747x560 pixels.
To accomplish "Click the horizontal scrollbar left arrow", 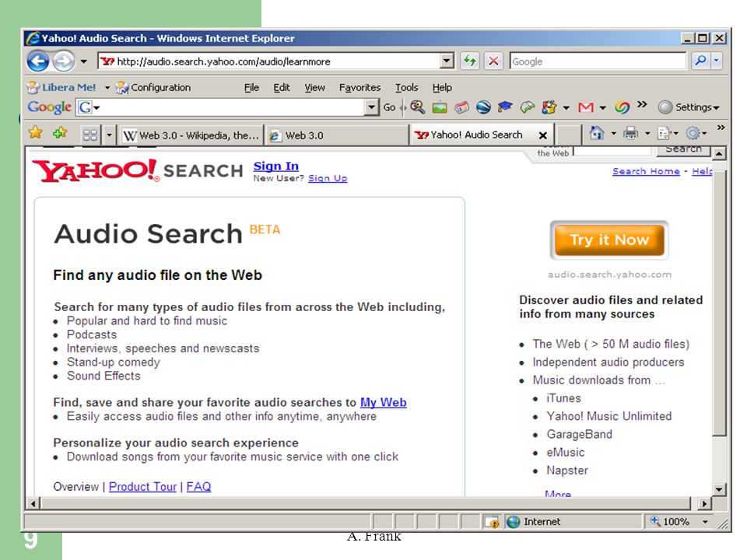I will coord(33,503).
